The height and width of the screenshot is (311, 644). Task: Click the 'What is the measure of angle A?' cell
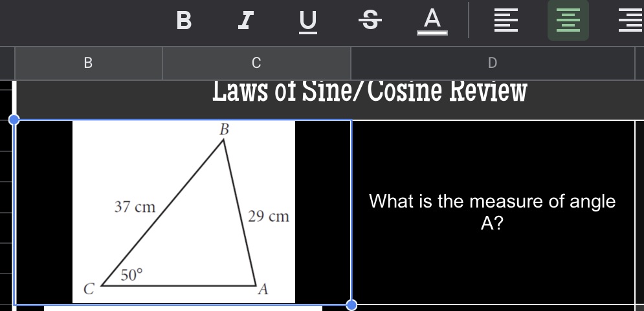click(x=493, y=213)
